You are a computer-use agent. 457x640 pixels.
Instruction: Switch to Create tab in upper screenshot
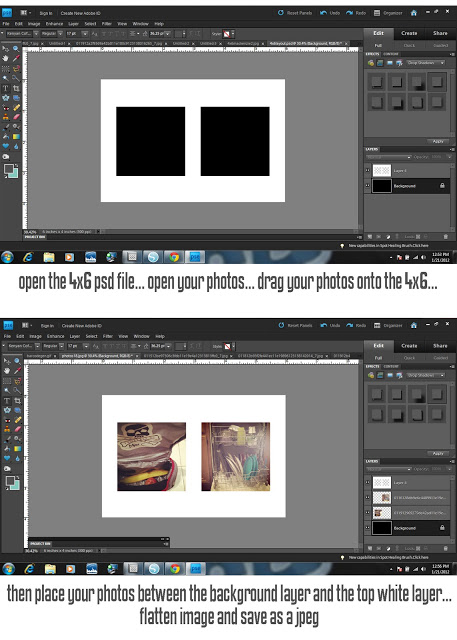409,33
